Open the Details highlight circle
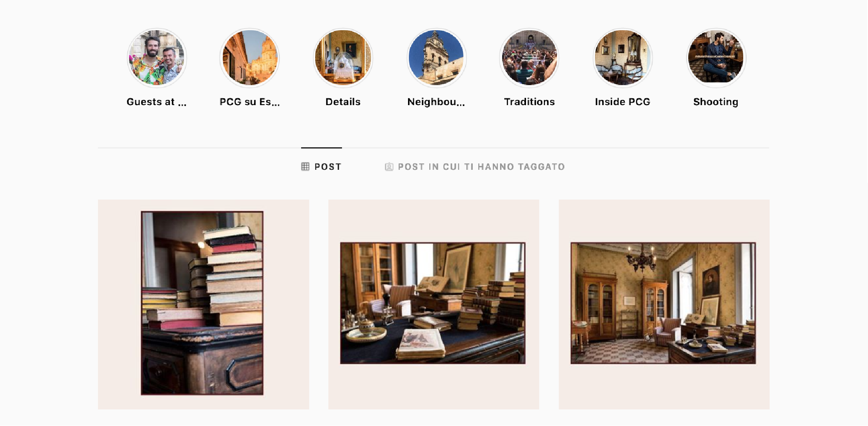The image size is (868, 426). (343, 58)
